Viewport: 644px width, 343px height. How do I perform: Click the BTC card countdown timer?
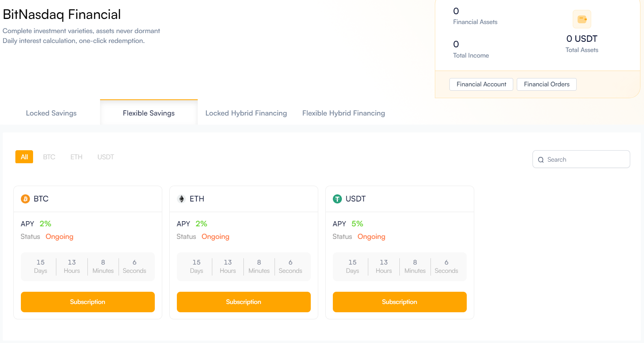point(87,267)
